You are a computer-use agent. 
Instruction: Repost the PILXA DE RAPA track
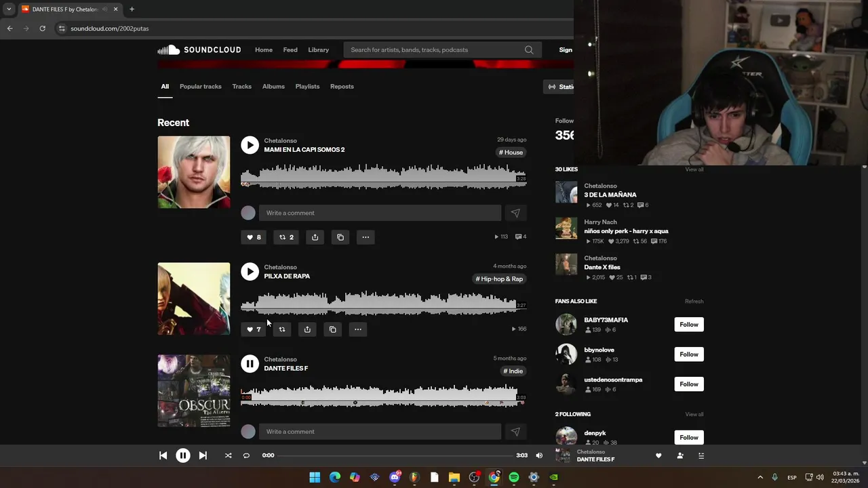pyautogui.click(x=282, y=329)
